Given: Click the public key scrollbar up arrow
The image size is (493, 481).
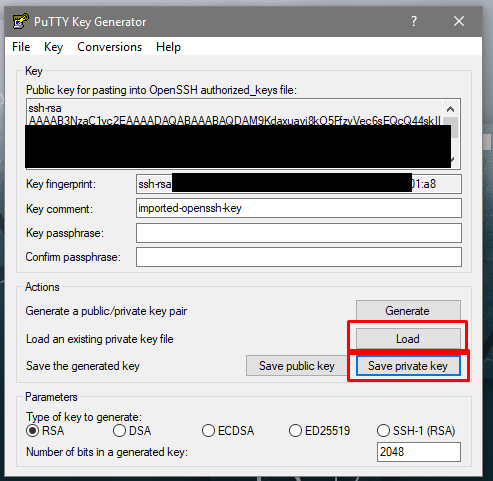Looking at the screenshot, I should click(x=450, y=109).
